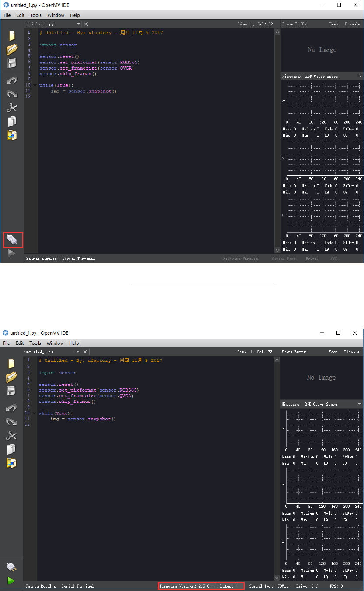Screen dimensions: 364x591
Task: Click 'import sensor' code line in disconnected window
Action: click(58, 45)
